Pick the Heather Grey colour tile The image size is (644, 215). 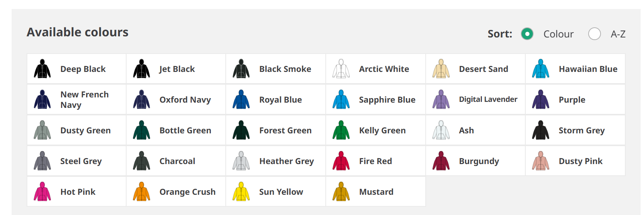click(x=276, y=161)
